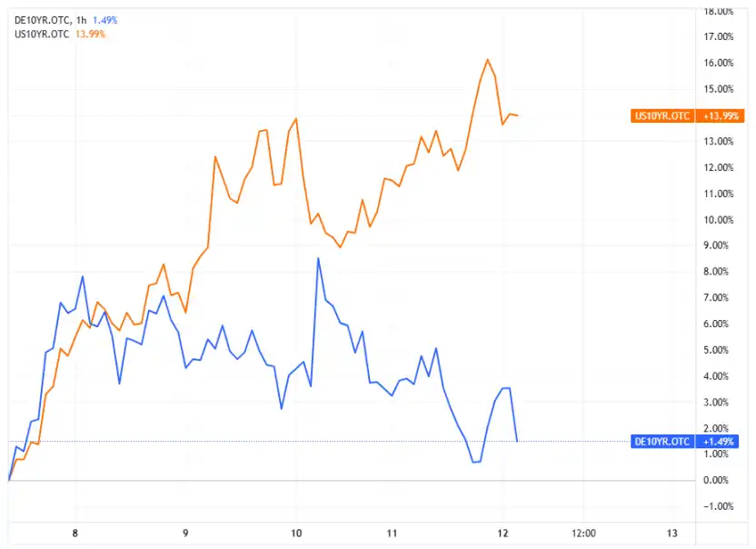756x549 pixels.
Task: Click date 13 on the time axis
Action: (x=672, y=533)
